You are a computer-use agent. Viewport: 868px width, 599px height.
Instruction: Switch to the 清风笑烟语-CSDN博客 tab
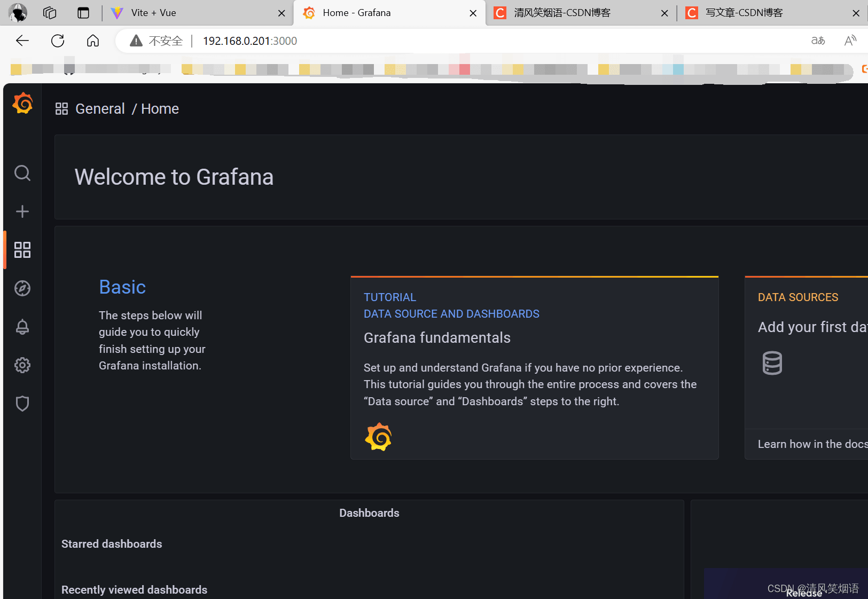[x=581, y=13]
